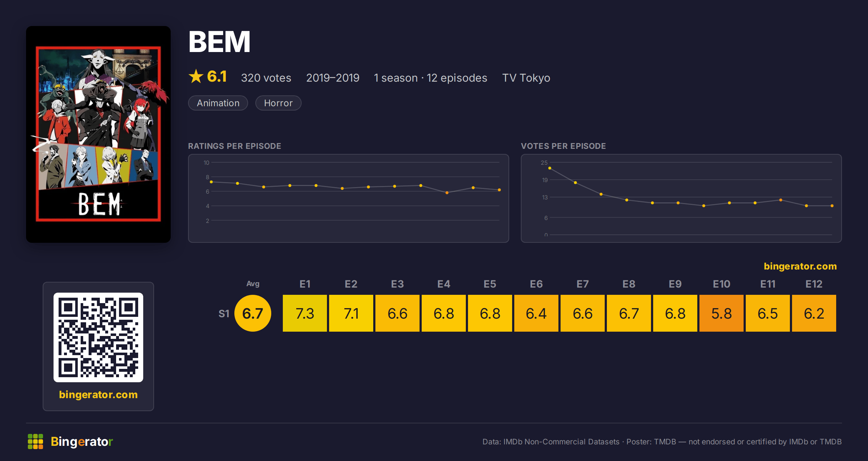Click the QR code image
The width and height of the screenshot is (868, 461).
pos(98,337)
